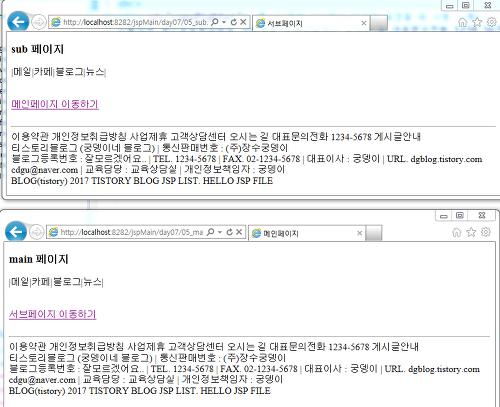Open Tools gear in sub page window
The image size is (500, 407).
point(492,22)
